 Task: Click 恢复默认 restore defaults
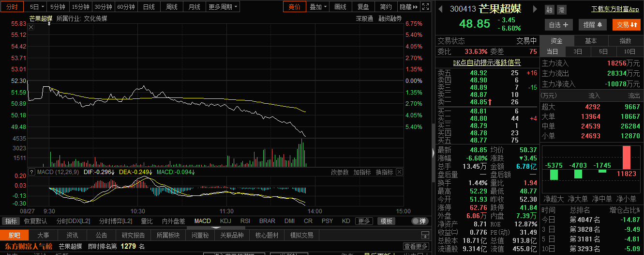pyautogui.click(x=35, y=221)
